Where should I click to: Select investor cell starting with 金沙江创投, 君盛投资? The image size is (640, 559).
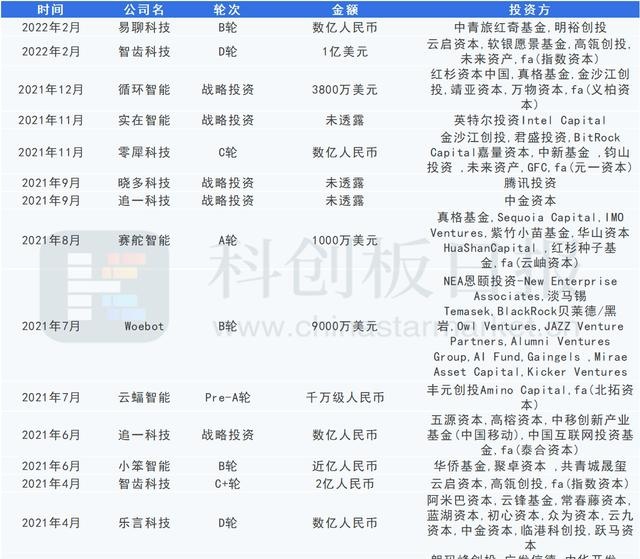[529, 152]
